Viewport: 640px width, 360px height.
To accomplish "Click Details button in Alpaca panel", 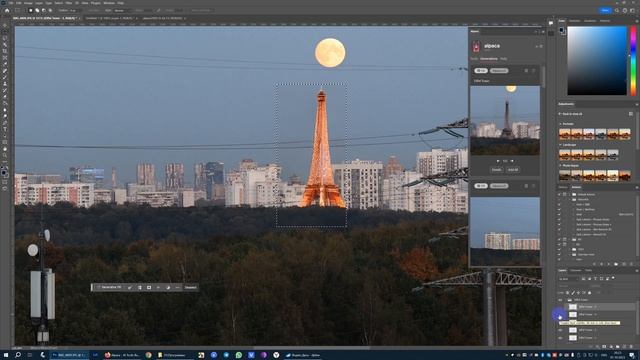I will (x=496, y=170).
